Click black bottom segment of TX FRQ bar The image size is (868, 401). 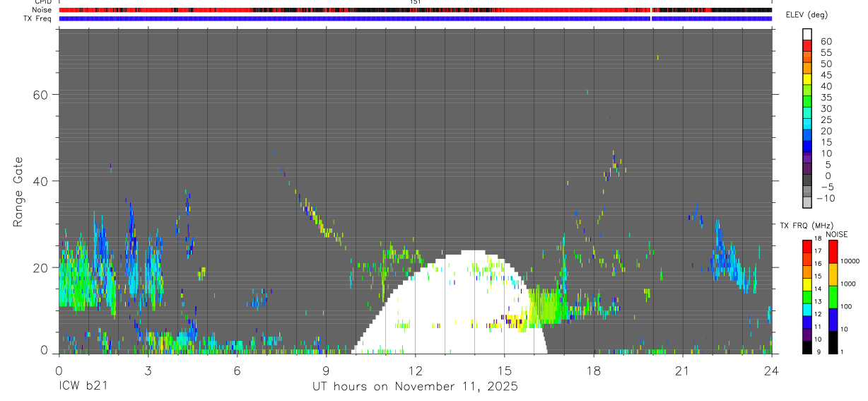807,347
